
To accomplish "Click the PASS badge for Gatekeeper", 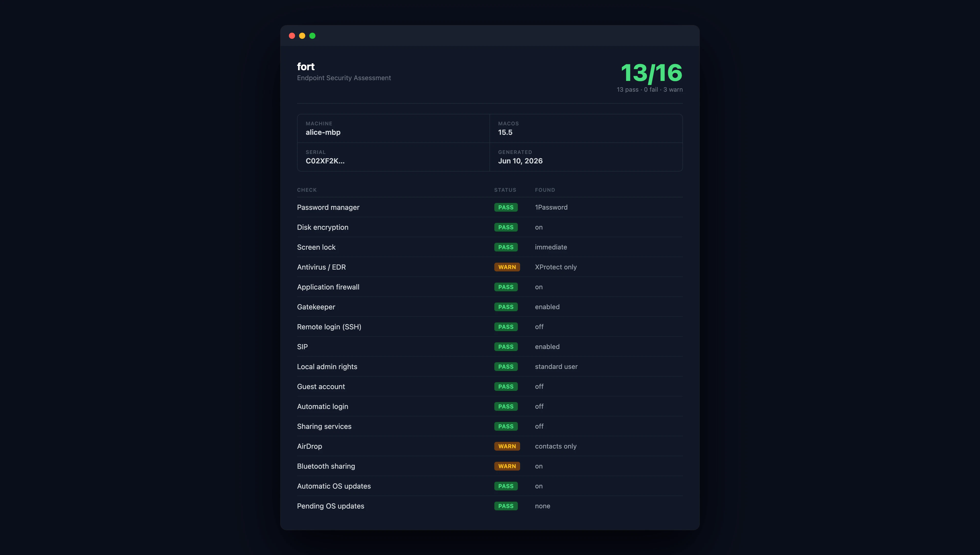I will pos(506,307).
